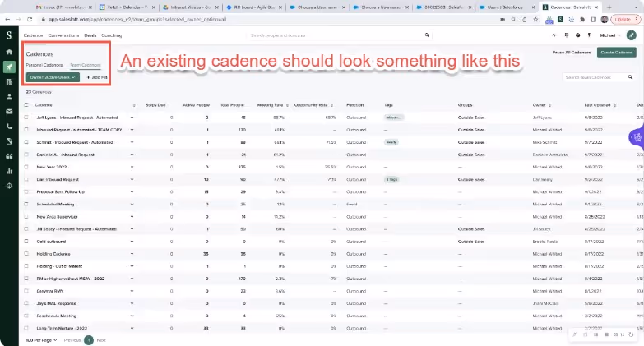
Task: Open the 100 Per Page dropdown
Action: pos(41,340)
